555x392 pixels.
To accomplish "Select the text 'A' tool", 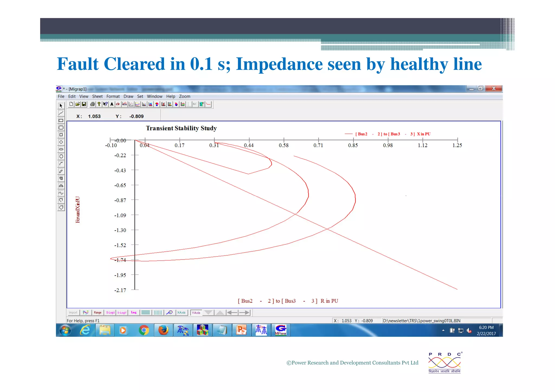I will 112,104.
